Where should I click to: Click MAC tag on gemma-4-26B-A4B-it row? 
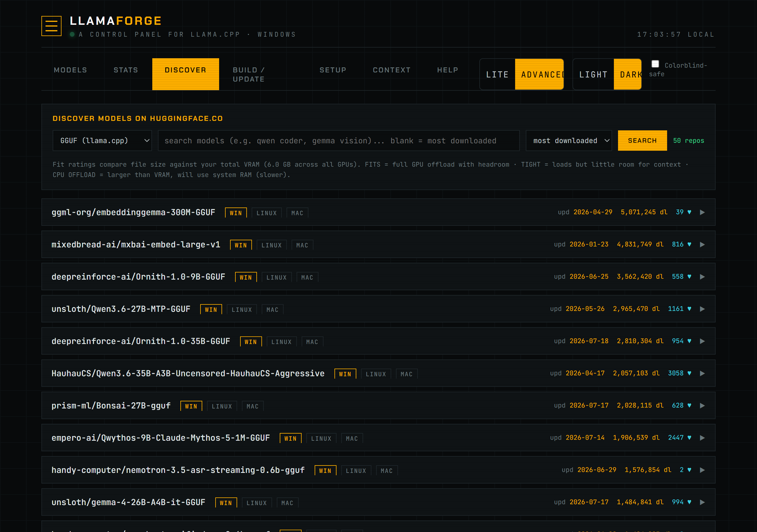[287, 503]
